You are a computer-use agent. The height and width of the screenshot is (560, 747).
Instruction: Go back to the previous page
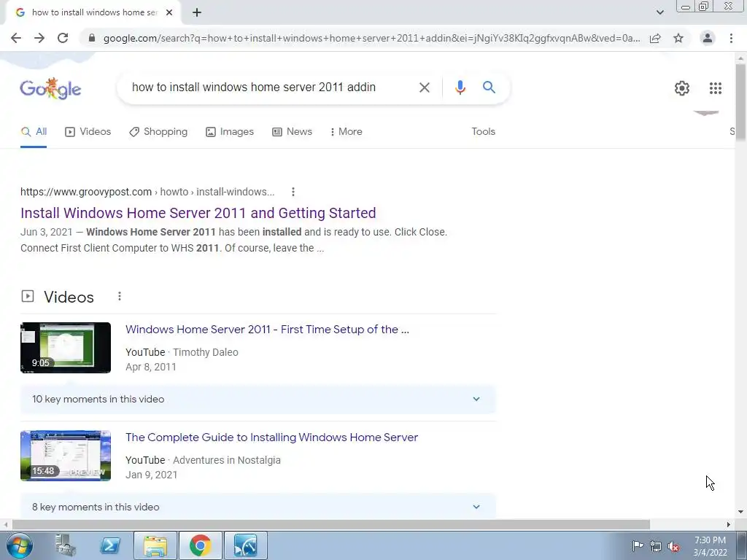pyautogui.click(x=16, y=38)
